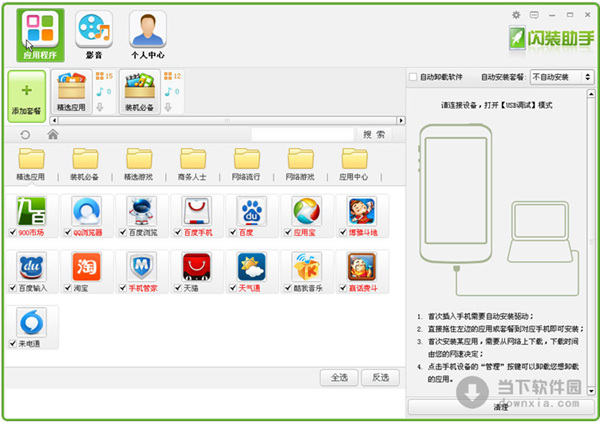Open the 不自动安装 dropdown
This screenshot has height=422, width=600.
(x=561, y=77)
